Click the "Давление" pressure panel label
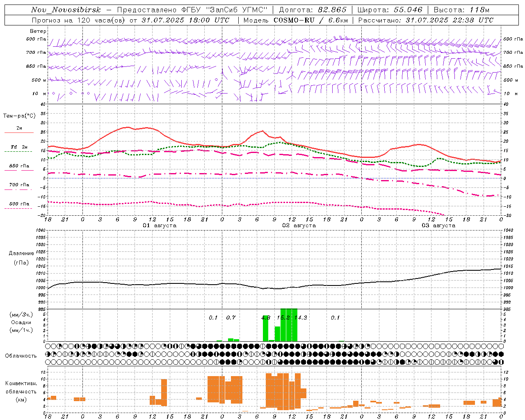 [x=21, y=253]
